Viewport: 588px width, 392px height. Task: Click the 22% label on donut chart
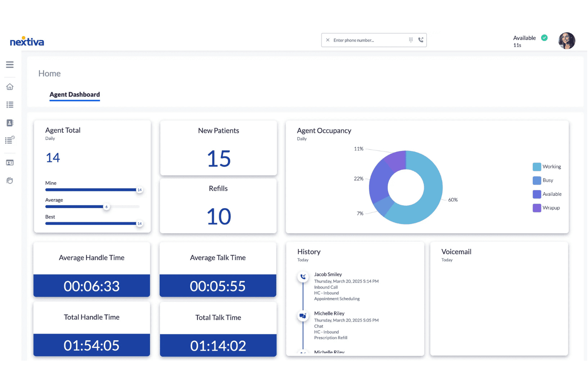pyautogui.click(x=359, y=179)
